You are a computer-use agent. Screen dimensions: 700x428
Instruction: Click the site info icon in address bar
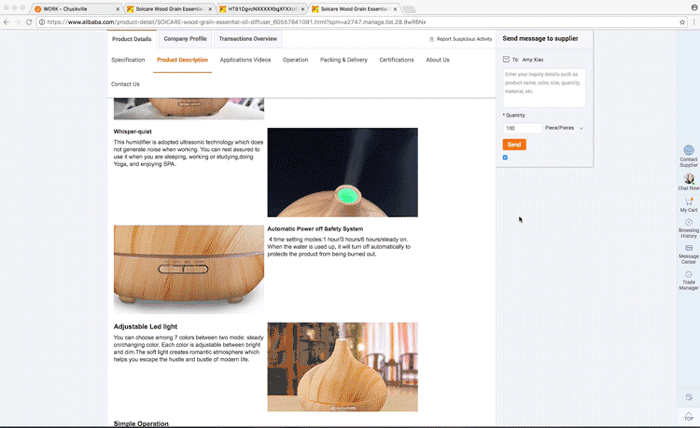click(42, 22)
